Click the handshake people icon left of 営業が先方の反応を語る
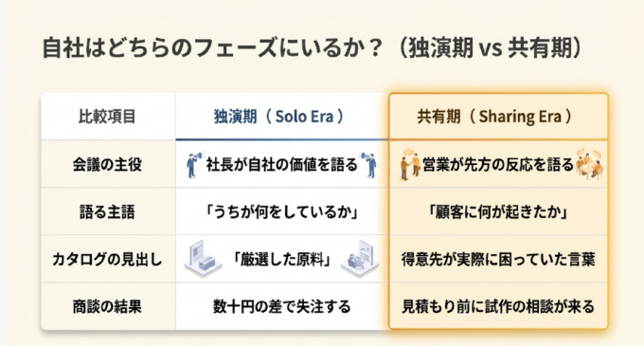Viewport: 644px width, 346px height. pyautogui.click(x=410, y=164)
